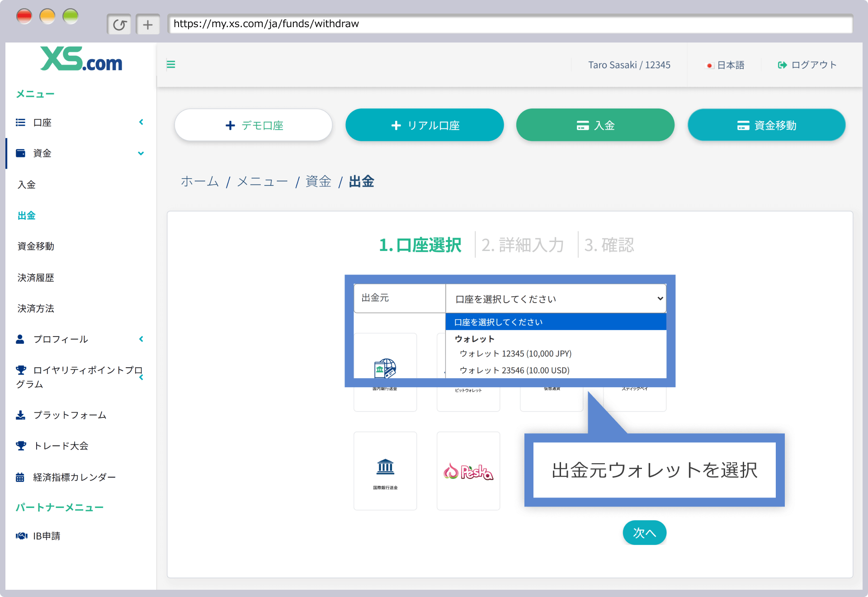Viewport: 868px width, 597px height.
Task: Click the logout arrow icon
Action: pos(782,65)
